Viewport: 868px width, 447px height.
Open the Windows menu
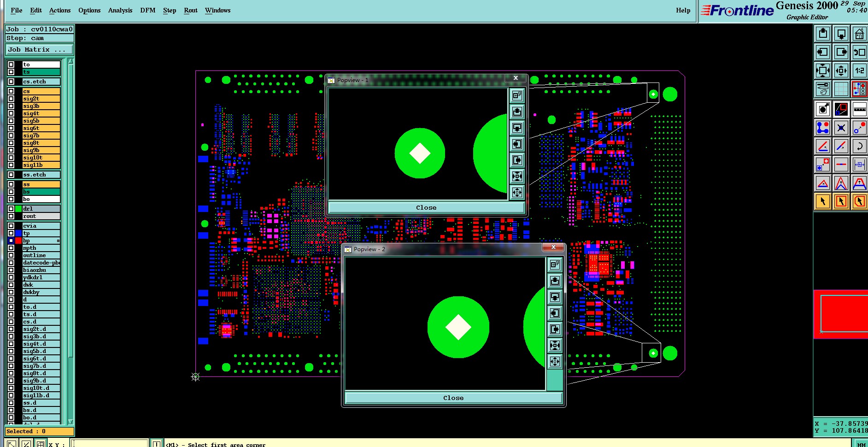(x=217, y=10)
